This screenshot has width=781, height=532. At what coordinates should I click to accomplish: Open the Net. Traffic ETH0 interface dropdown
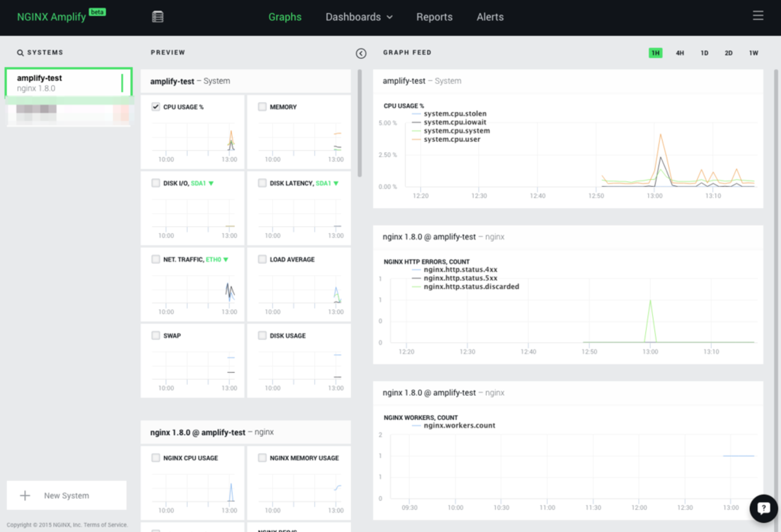217,259
